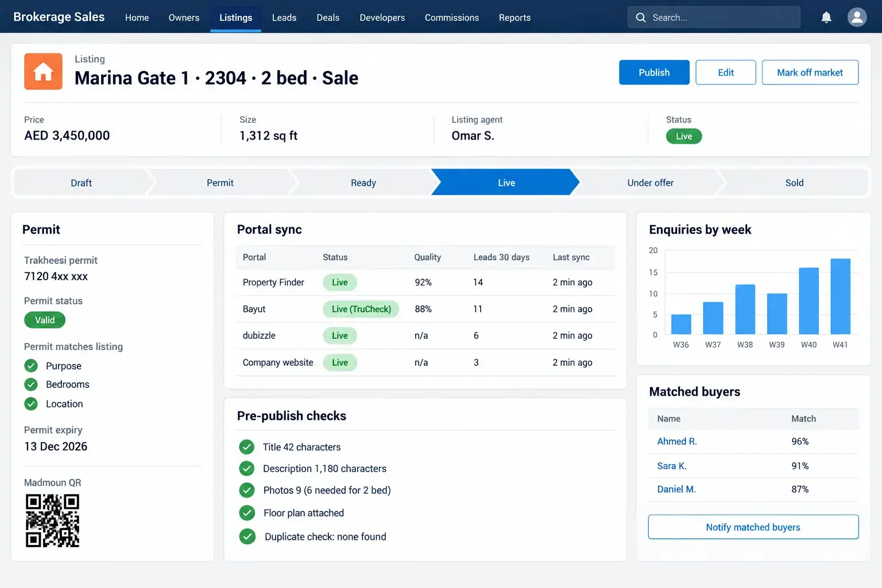The width and height of the screenshot is (882, 588).
Task: Click the Valid permit status badge
Action: tap(45, 320)
